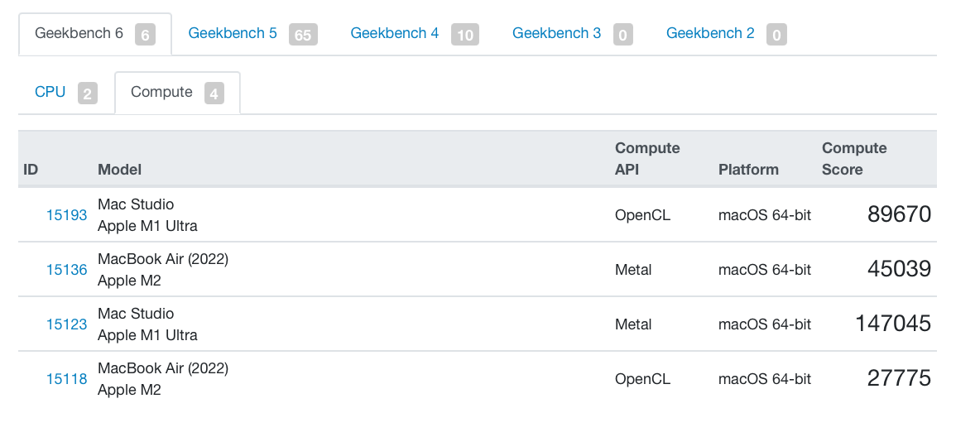This screenshot has height=437, width=980.
Task: Select the Geekbench 6 tab
Action: (95, 34)
